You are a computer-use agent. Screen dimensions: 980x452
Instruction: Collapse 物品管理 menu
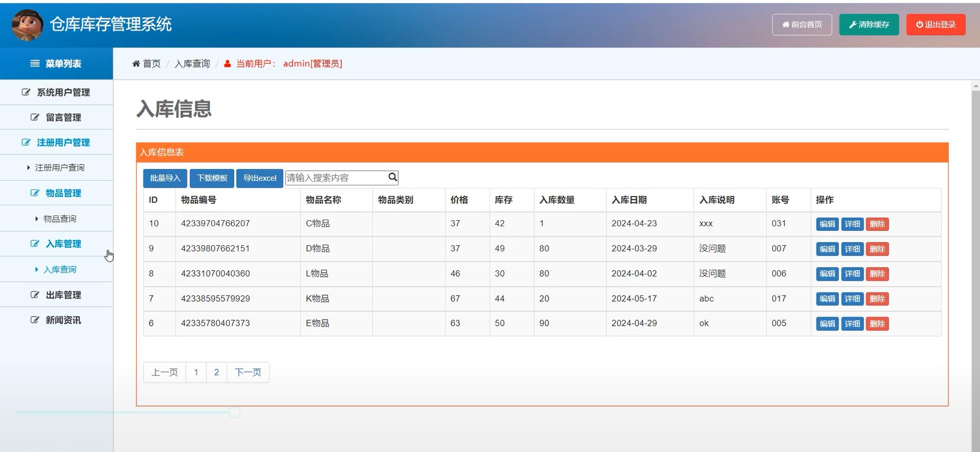click(x=56, y=193)
